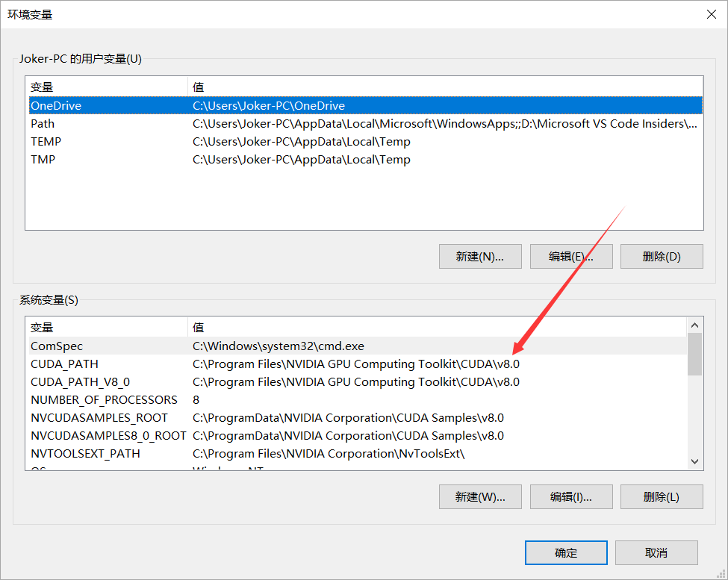Screen dimensions: 728x580
Task: Select the TMP user variable
Action: 365,160
